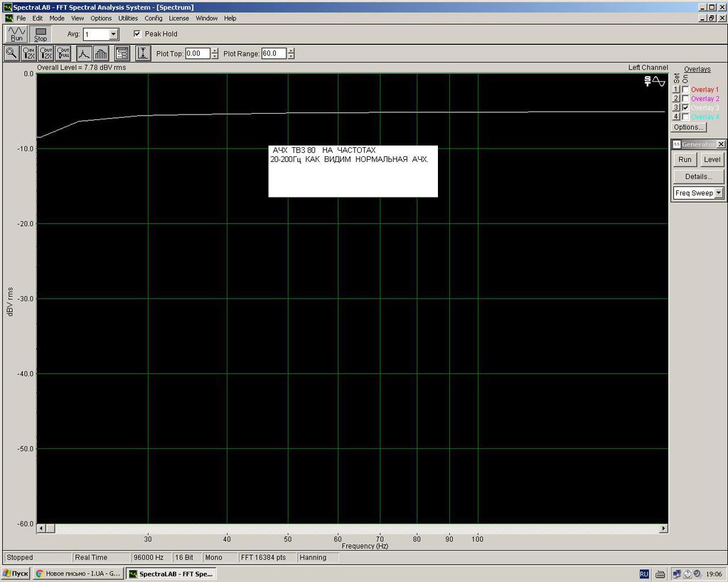Open the Freq Sweep generator dropdown
This screenshot has width=728, height=582.
pyautogui.click(x=719, y=193)
